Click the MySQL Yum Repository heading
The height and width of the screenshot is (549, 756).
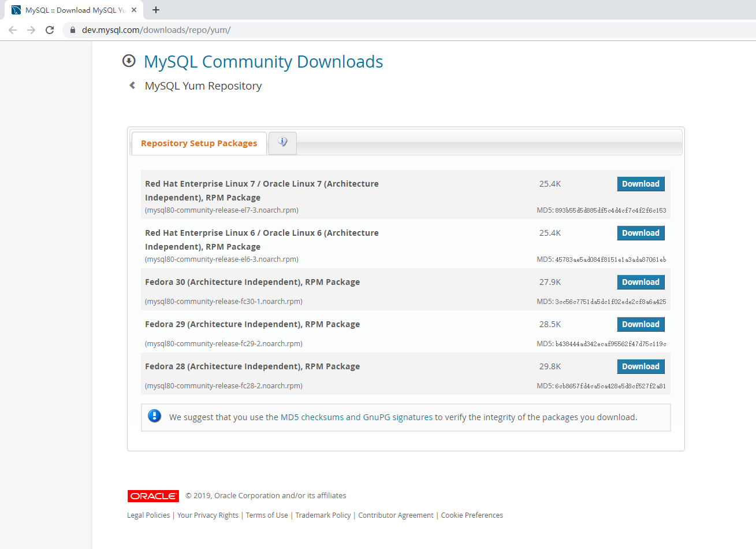point(203,86)
